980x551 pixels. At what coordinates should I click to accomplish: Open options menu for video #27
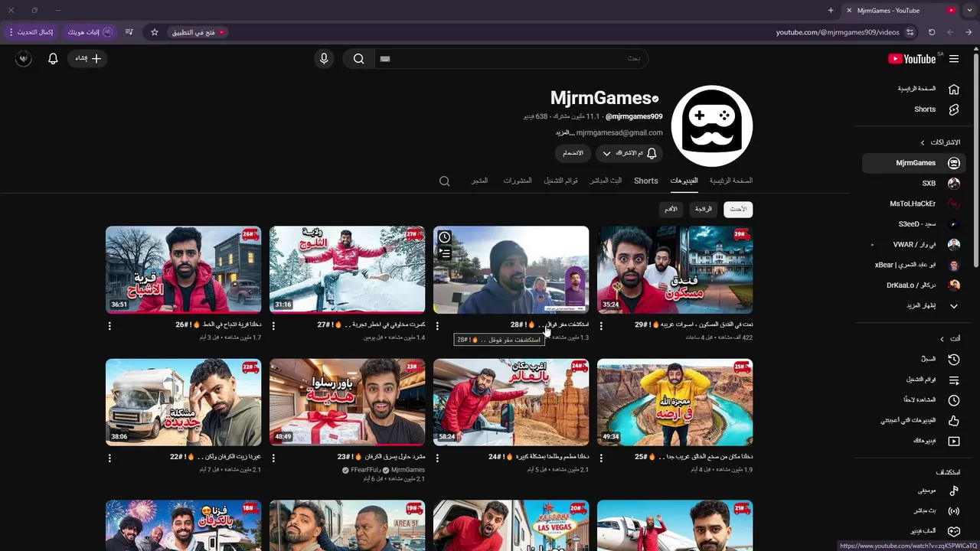point(273,326)
